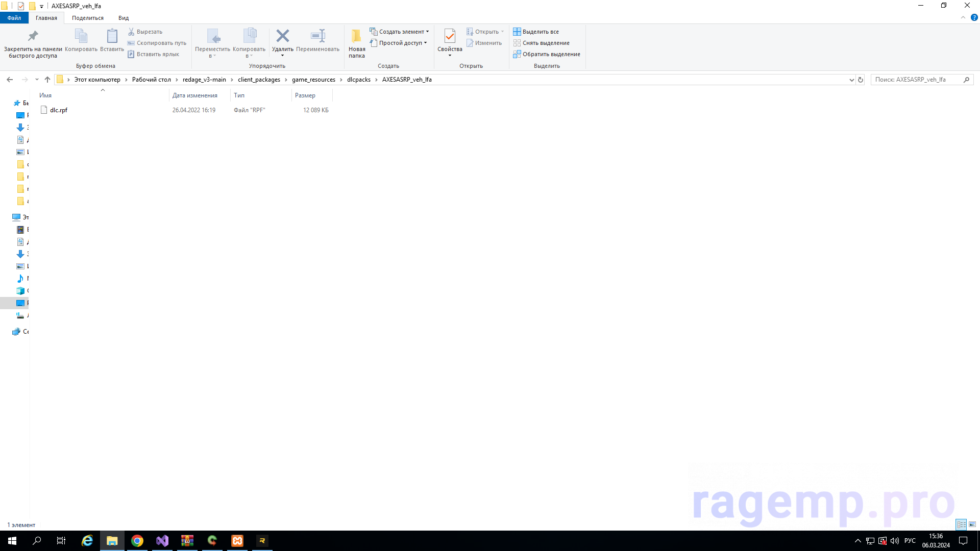Expand address bar history dropdown
Image resolution: width=980 pixels, height=551 pixels.
pyautogui.click(x=851, y=80)
